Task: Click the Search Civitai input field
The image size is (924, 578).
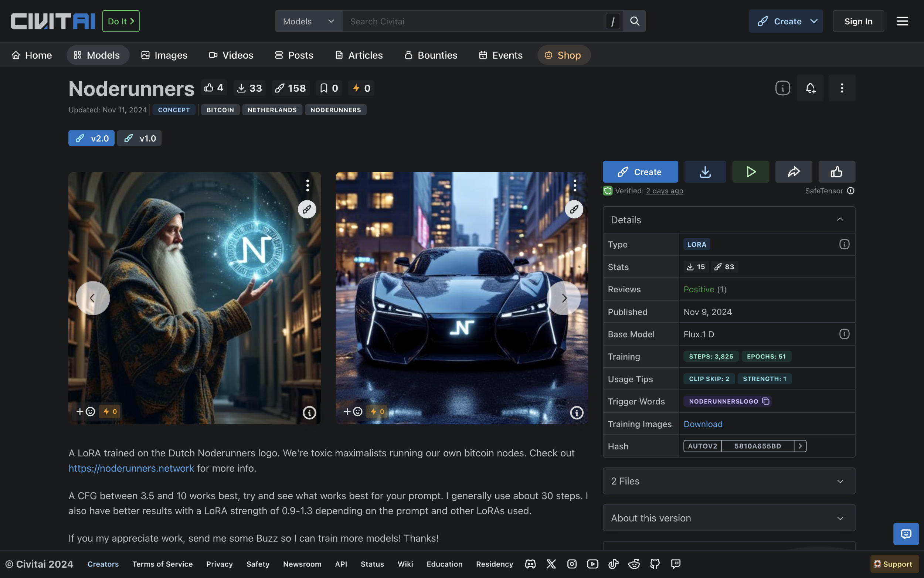Action: pos(474,21)
